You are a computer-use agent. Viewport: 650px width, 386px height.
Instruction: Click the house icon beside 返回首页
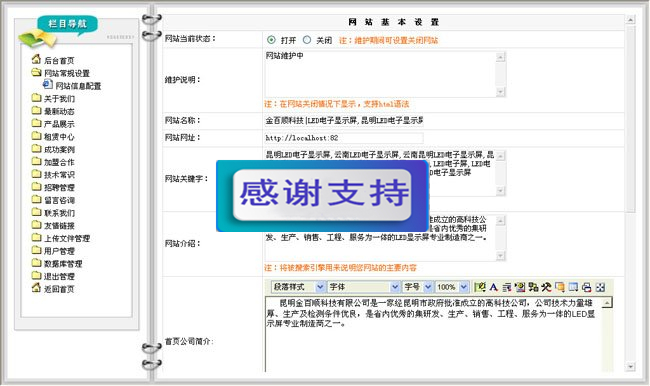click(36, 287)
